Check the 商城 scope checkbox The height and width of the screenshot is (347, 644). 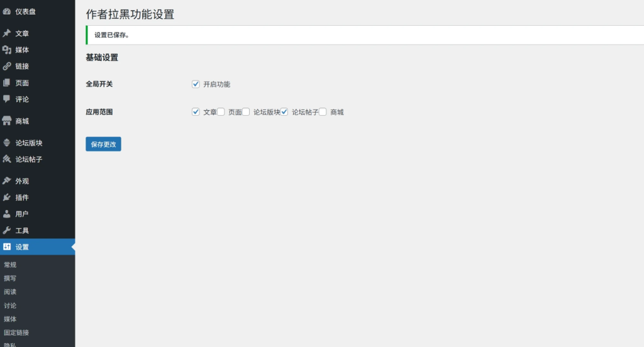click(x=323, y=112)
